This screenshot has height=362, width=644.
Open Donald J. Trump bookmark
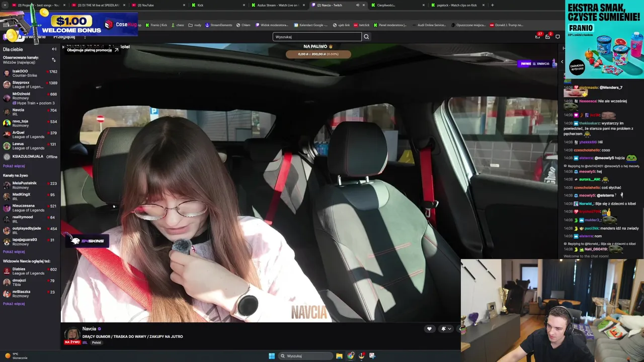506,25
